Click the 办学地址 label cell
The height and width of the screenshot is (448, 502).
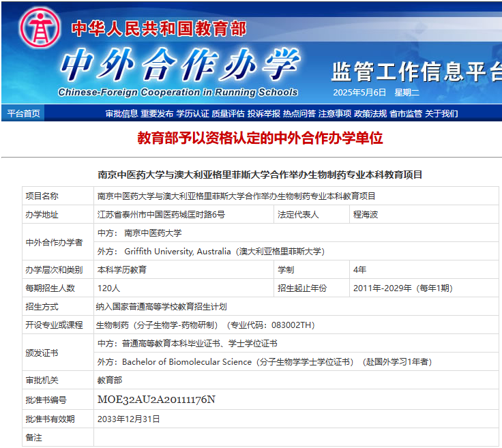(58, 214)
